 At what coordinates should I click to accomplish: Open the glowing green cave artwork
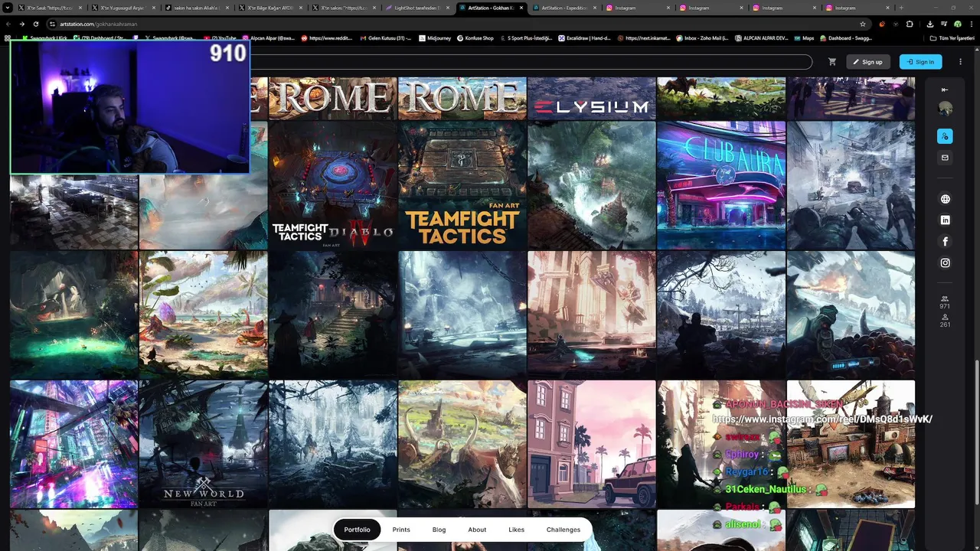(74, 315)
